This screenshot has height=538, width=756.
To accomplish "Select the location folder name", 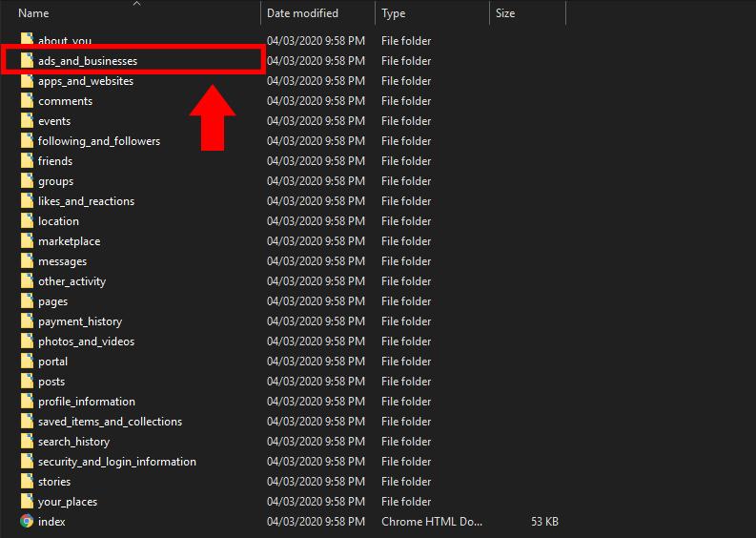I will pyautogui.click(x=58, y=221).
